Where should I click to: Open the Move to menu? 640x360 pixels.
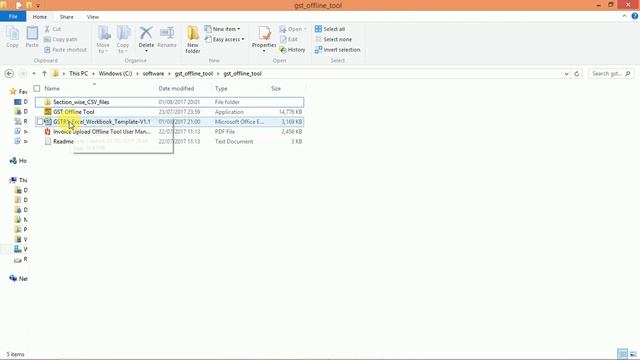pos(103,40)
